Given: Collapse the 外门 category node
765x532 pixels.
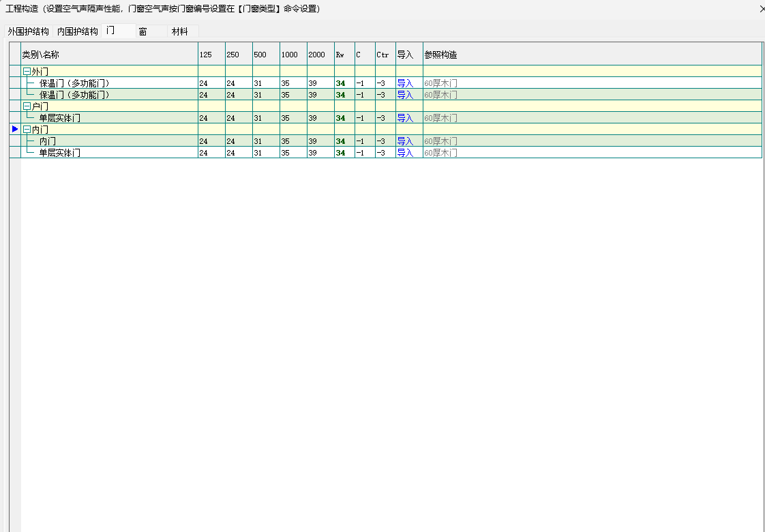Looking at the screenshot, I should point(27,72).
